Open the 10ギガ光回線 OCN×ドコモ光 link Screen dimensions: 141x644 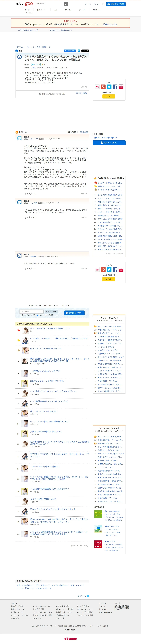point(28,30)
